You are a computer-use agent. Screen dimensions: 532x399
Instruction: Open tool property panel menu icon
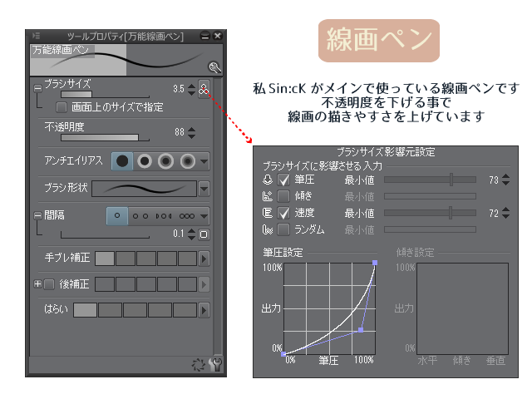[36, 36]
